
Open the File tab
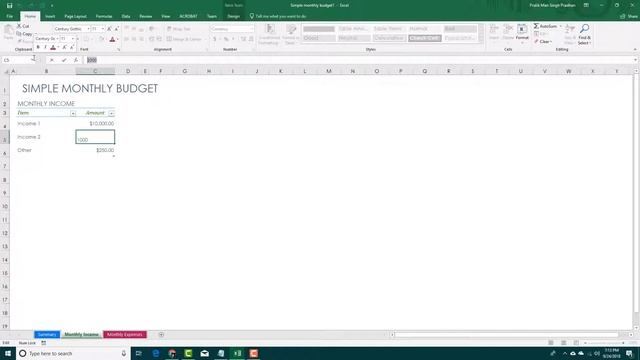coord(9,16)
